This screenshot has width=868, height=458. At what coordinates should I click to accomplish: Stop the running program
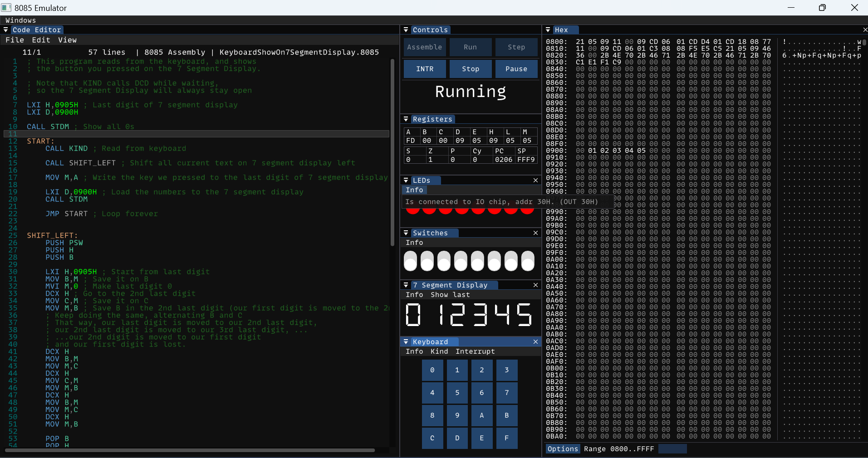[x=470, y=69]
